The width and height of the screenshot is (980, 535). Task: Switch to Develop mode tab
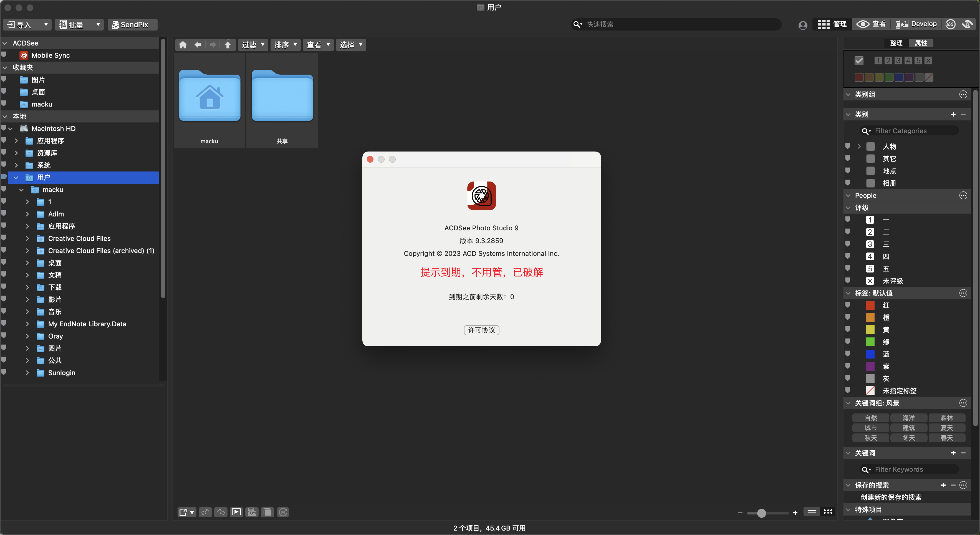916,24
